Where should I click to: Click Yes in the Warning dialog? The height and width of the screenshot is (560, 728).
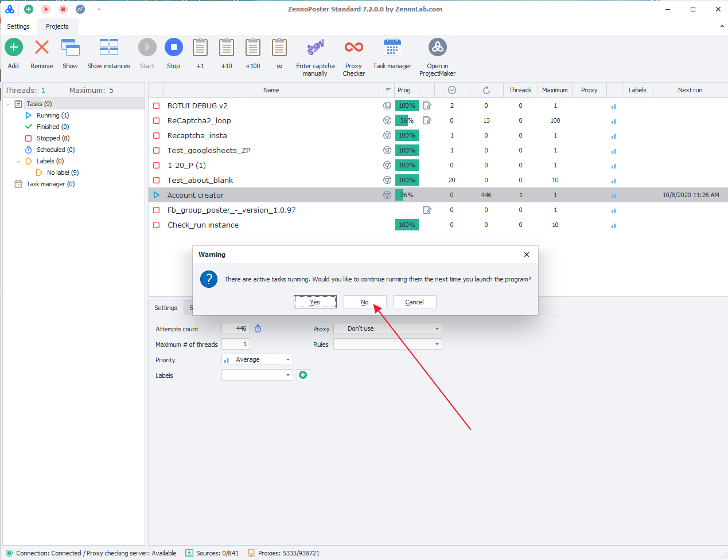[x=315, y=302]
